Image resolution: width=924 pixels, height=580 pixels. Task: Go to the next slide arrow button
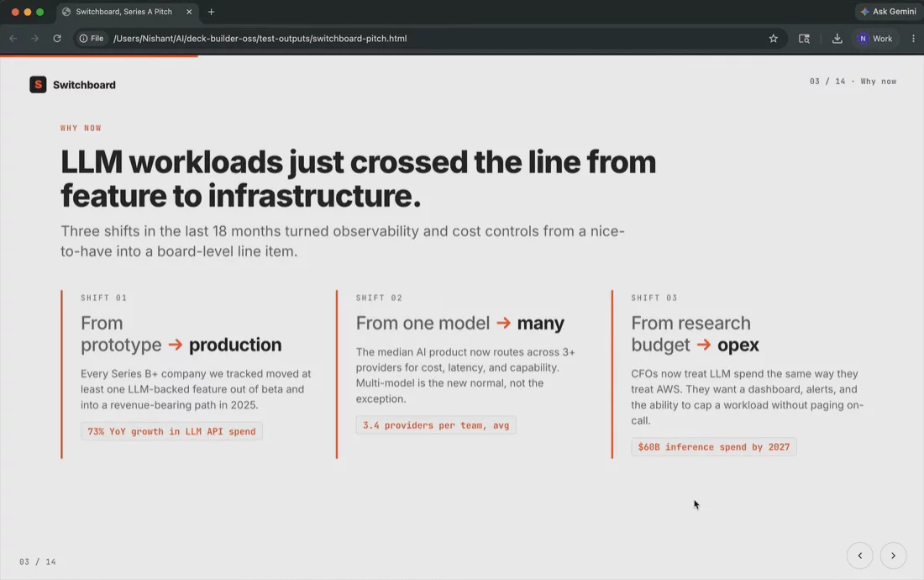coord(893,556)
